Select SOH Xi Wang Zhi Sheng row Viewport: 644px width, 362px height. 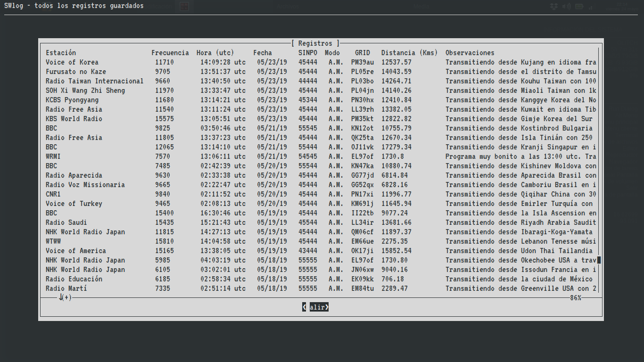click(x=321, y=90)
